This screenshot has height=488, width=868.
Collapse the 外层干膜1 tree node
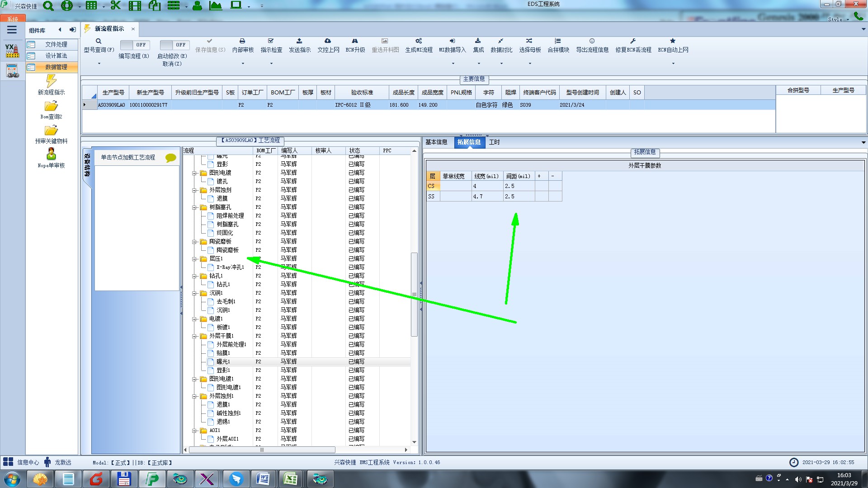point(194,336)
